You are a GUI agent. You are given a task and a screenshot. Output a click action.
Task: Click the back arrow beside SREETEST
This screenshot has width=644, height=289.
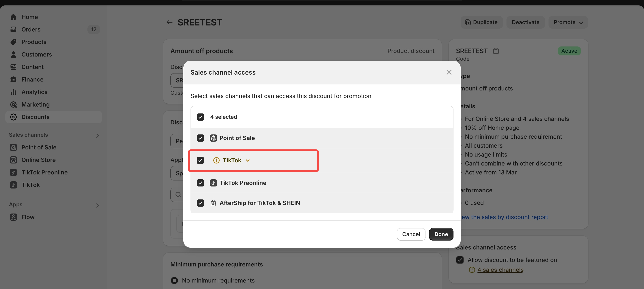169,23
